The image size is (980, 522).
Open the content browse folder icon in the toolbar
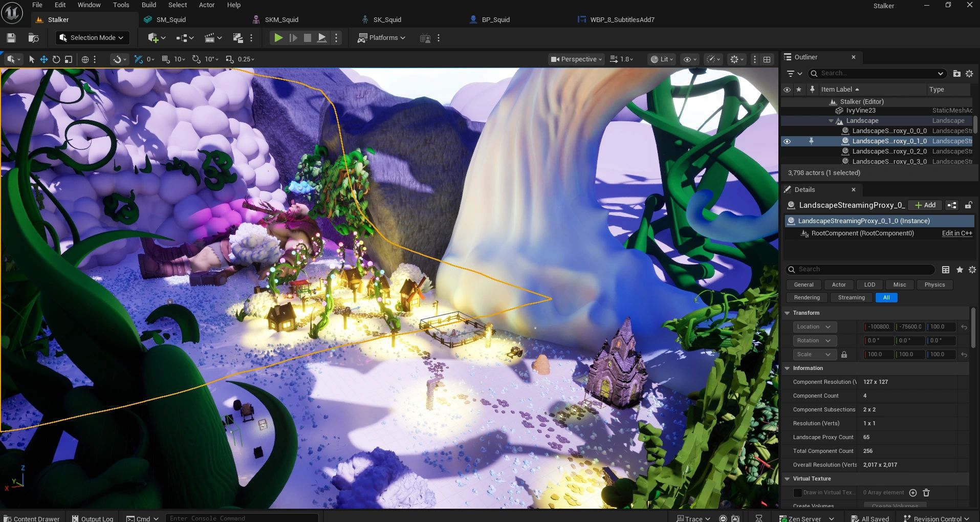click(x=33, y=38)
